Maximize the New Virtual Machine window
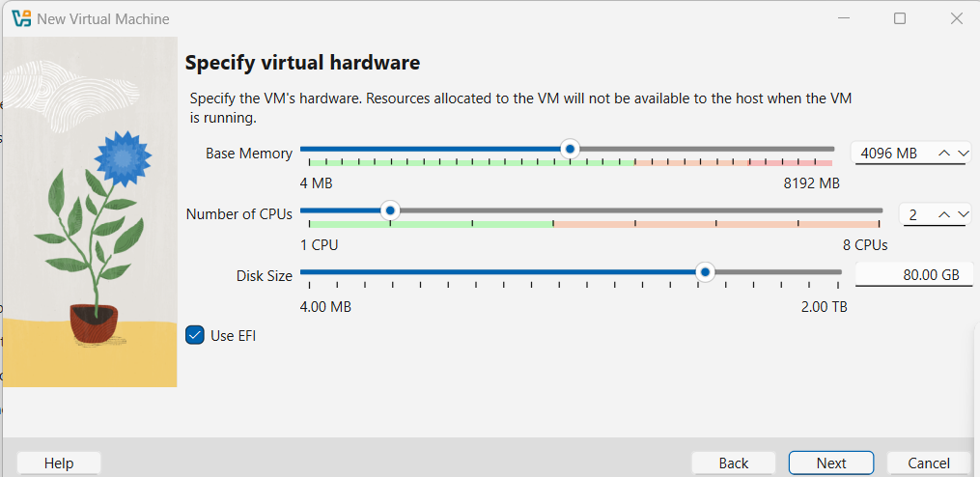 tap(900, 18)
